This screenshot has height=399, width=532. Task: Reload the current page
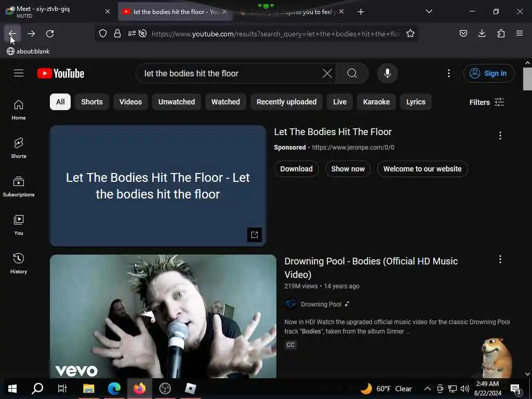click(50, 34)
